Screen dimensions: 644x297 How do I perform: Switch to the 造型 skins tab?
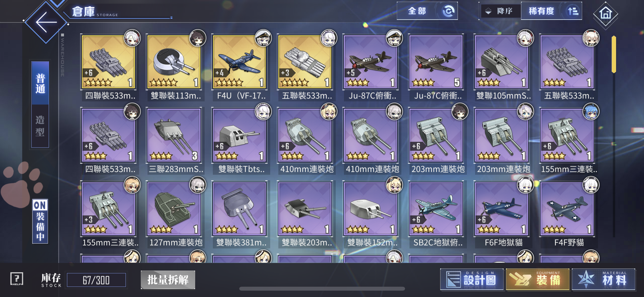pyautogui.click(x=40, y=126)
